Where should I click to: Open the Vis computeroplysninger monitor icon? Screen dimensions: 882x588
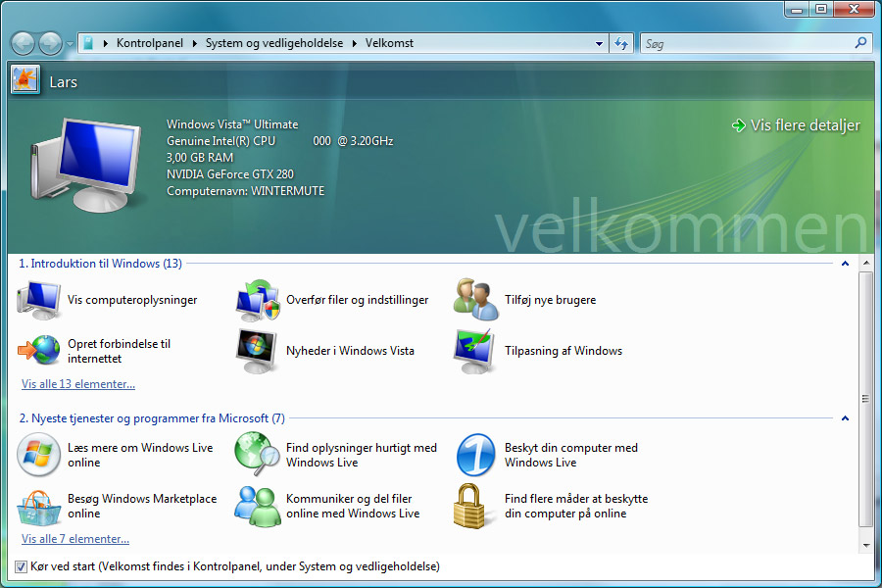click(39, 300)
